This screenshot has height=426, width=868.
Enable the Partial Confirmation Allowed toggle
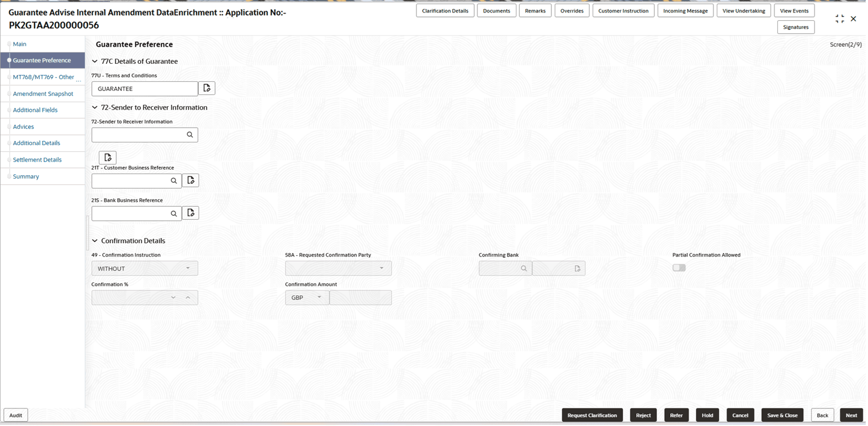[678, 267]
